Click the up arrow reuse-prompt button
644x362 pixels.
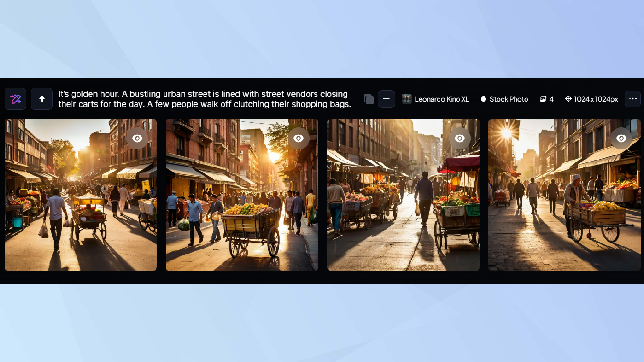click(x=42, y=99)
